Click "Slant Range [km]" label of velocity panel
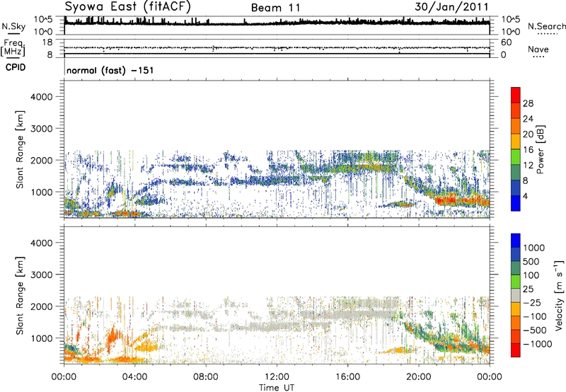The image size is (566, 392). tap(20, 295)
